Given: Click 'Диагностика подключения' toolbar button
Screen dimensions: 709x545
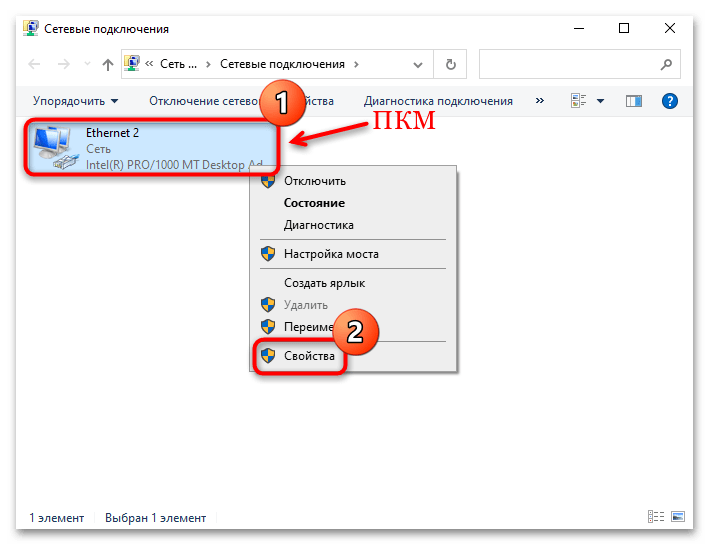Looking at the screenshot, I should [438, 101].
